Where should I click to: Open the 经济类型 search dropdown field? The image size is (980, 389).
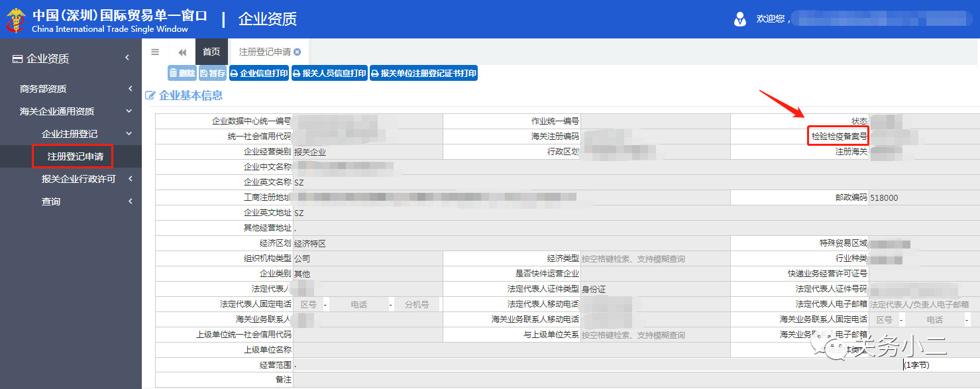click(655, 259)
